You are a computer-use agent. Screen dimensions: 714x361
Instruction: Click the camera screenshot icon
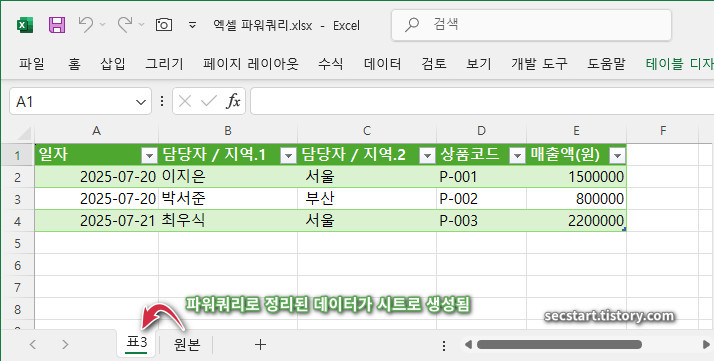coord(164,25)
